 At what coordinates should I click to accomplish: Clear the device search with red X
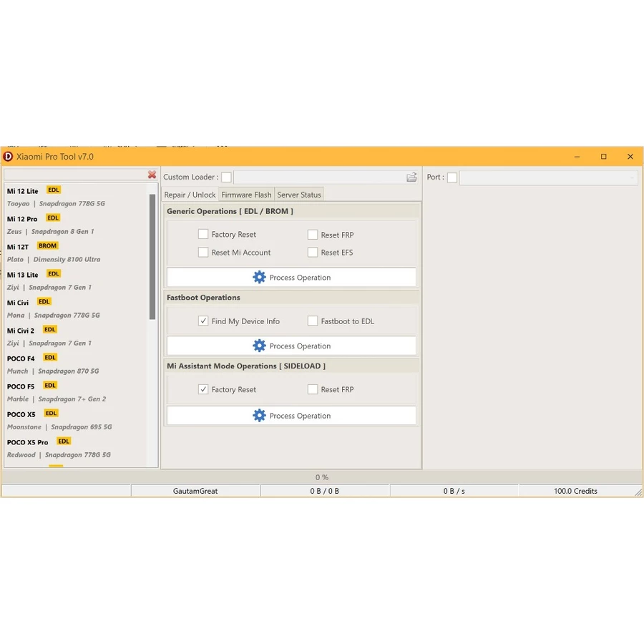152,175
